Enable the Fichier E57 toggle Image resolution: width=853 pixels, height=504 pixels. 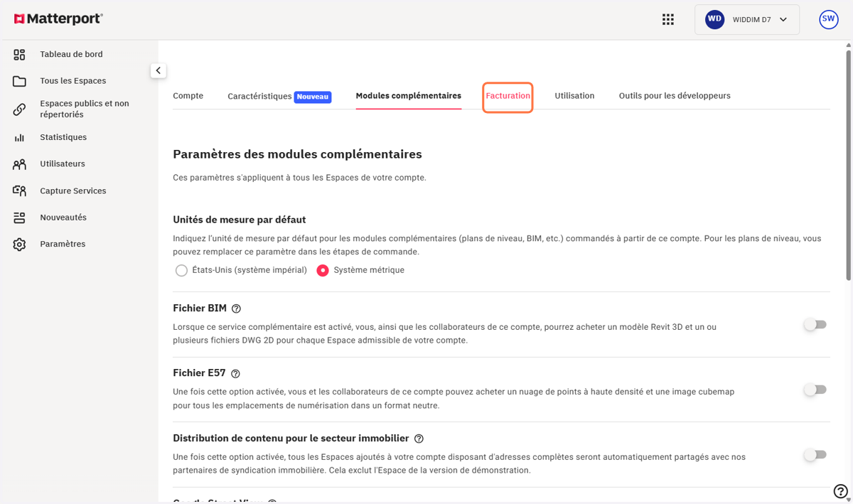tap(815, 390)
